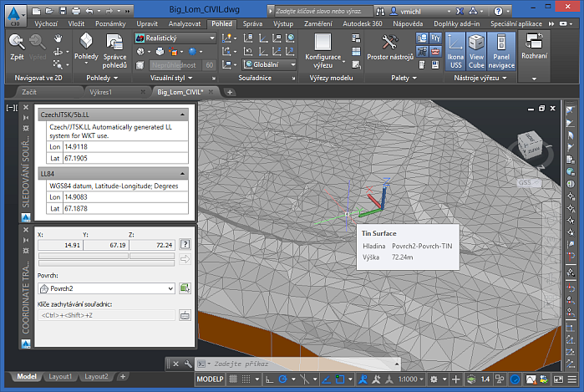Toggle View Cube visibility in ribbon

click(476, 52)
